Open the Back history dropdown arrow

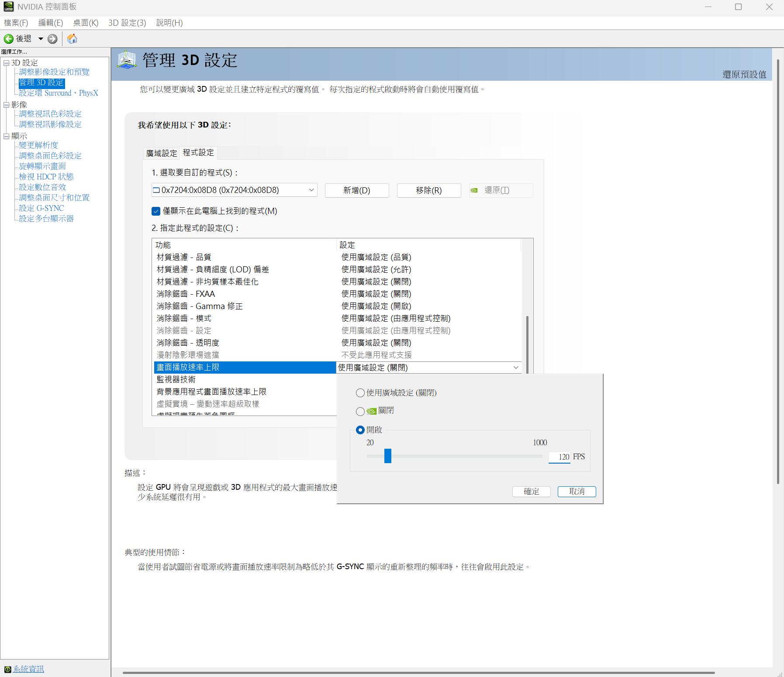pyautogui.click(x=41, y=39)
